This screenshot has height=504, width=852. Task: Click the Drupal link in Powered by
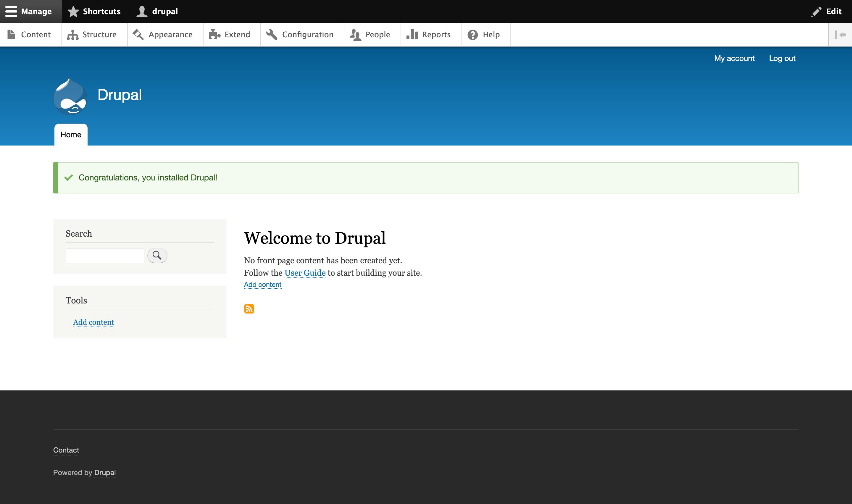pyautogui.click(x=105, y=472)
